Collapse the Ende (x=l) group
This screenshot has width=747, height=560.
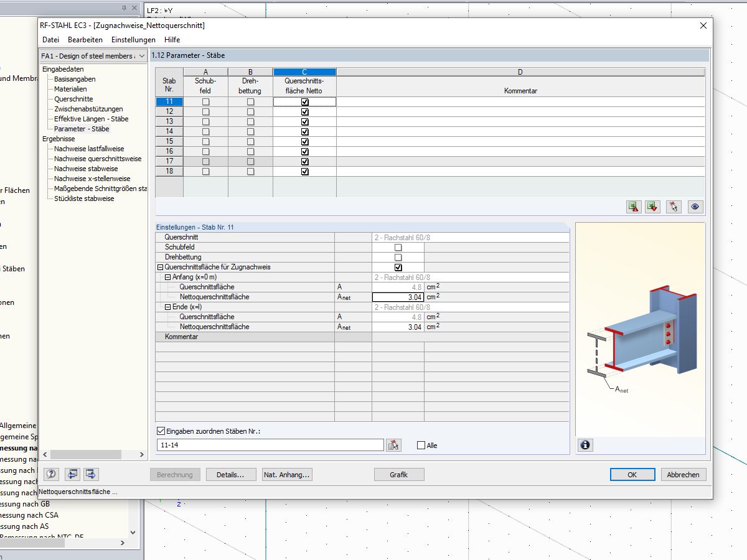point(167,307)
